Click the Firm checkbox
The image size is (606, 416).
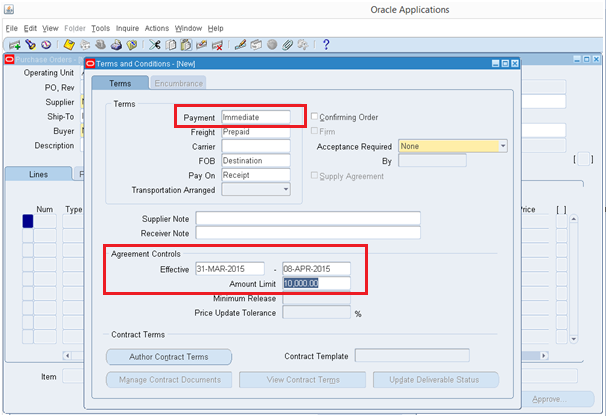point(315,131)
